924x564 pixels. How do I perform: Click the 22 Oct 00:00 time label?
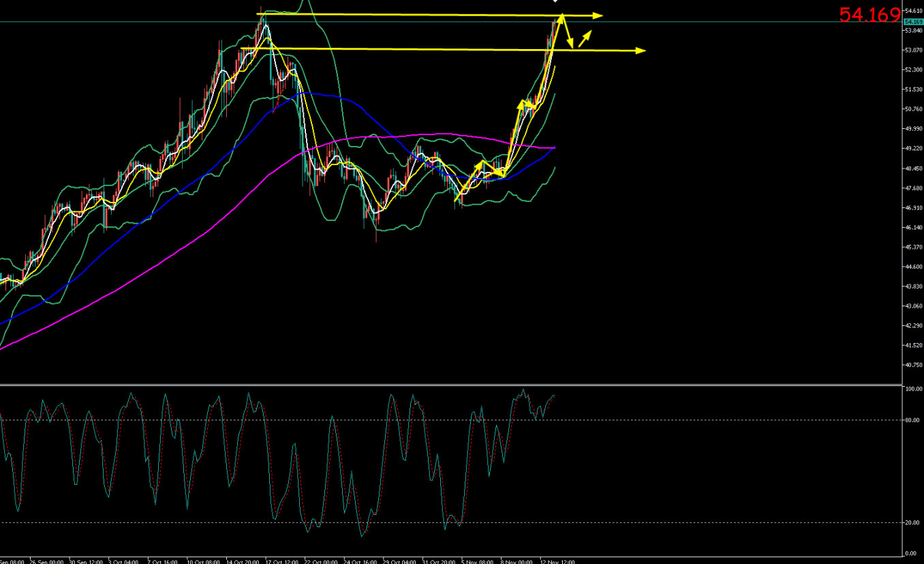pyautogui.click(x=320, y=561)
